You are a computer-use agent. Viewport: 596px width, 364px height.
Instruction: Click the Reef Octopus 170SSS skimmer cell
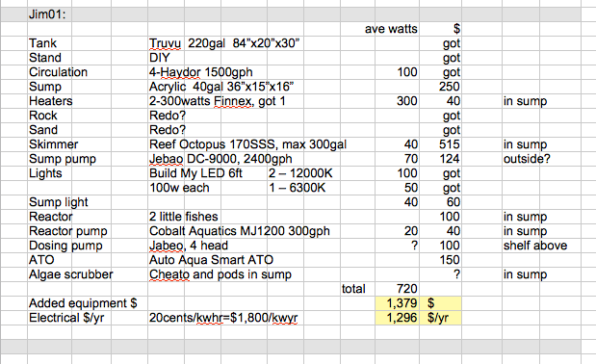tap(247, 144)
